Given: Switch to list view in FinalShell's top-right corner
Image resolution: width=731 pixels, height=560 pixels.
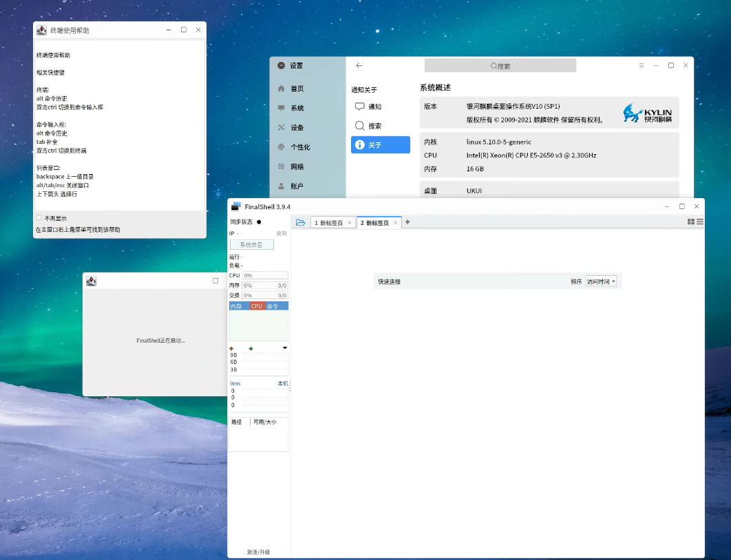Looking at the screenshot, I should pos(700,222).
